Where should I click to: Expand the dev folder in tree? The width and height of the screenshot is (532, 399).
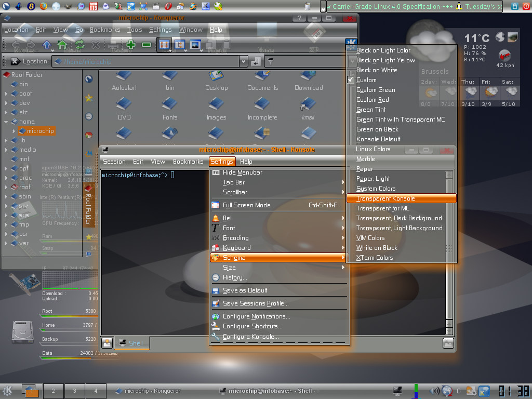click(6, 103)
